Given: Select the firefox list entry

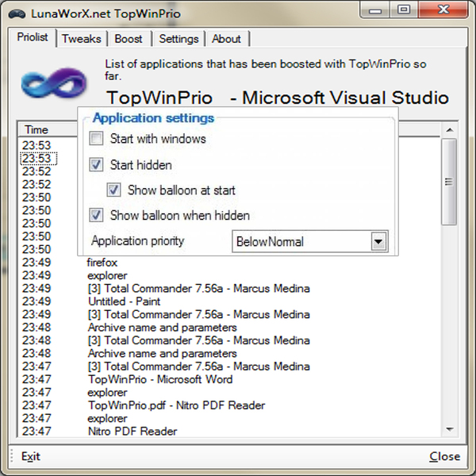Looking at the screenshot, I should 102,263.
